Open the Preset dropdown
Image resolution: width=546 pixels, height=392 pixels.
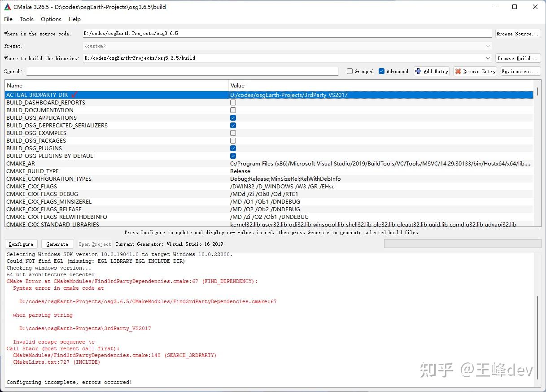point(287,46)
